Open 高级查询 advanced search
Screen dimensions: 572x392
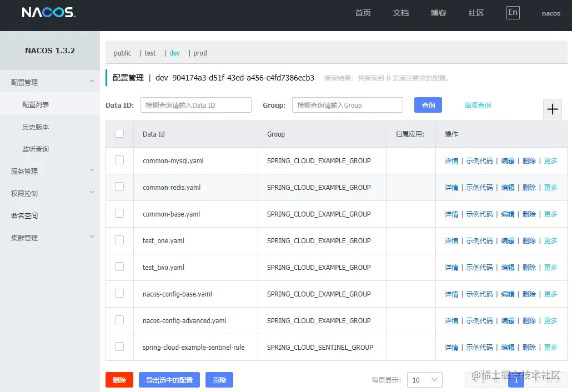(477, 105)
